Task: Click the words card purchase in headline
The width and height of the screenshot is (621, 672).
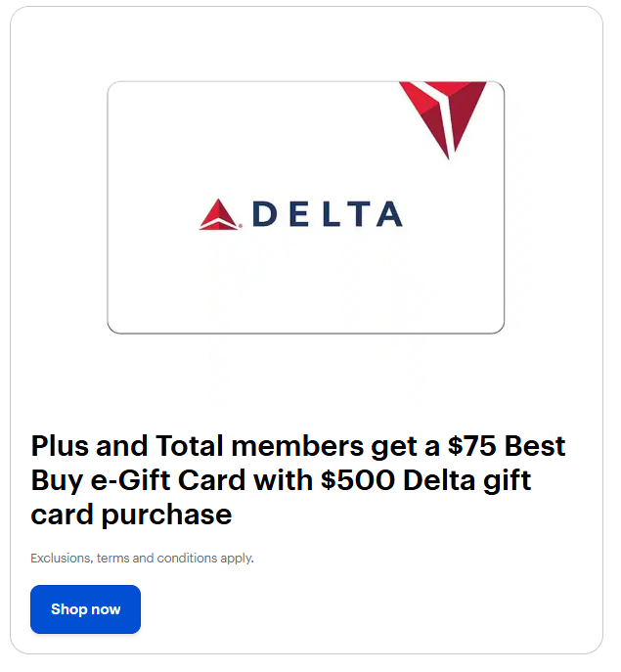Action: tap(131, 515)
